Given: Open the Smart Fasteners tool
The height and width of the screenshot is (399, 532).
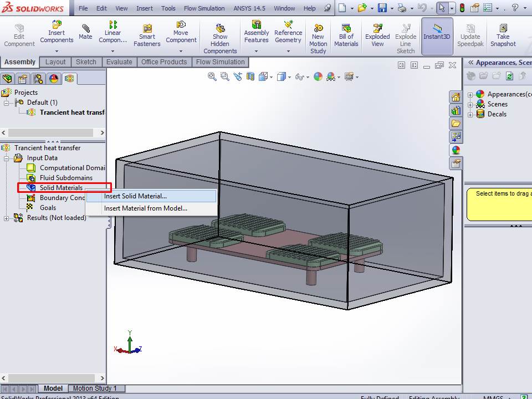Looking at the screenshot, I should pos(147,29).
